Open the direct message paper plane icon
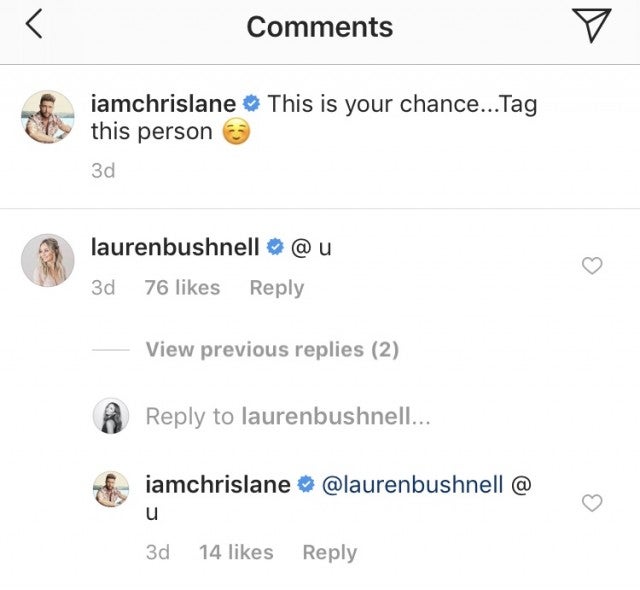This screenshot has width=640, height=590. tap(594, 26)
